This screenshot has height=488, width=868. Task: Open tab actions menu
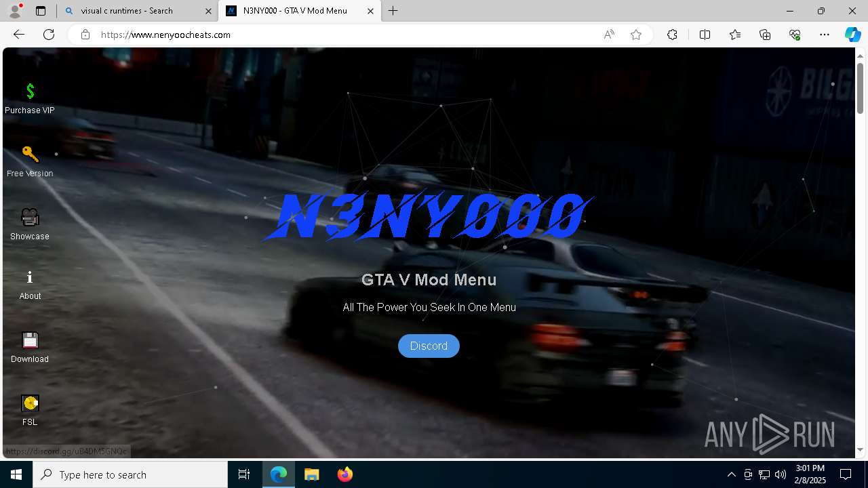point(41,11)
